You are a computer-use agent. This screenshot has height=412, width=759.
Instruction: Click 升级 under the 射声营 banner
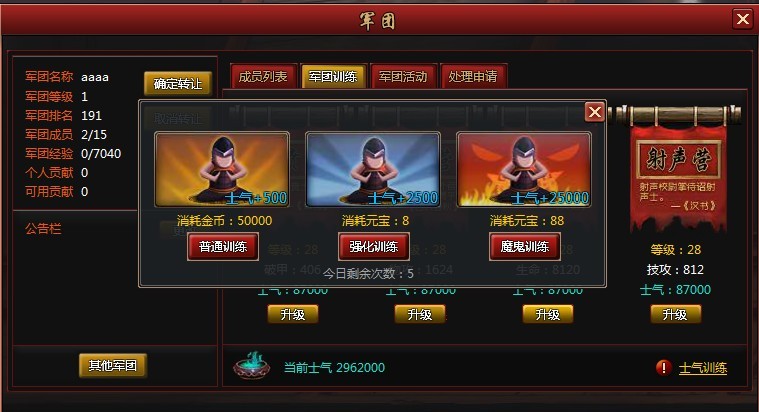[x=675, y=314]
